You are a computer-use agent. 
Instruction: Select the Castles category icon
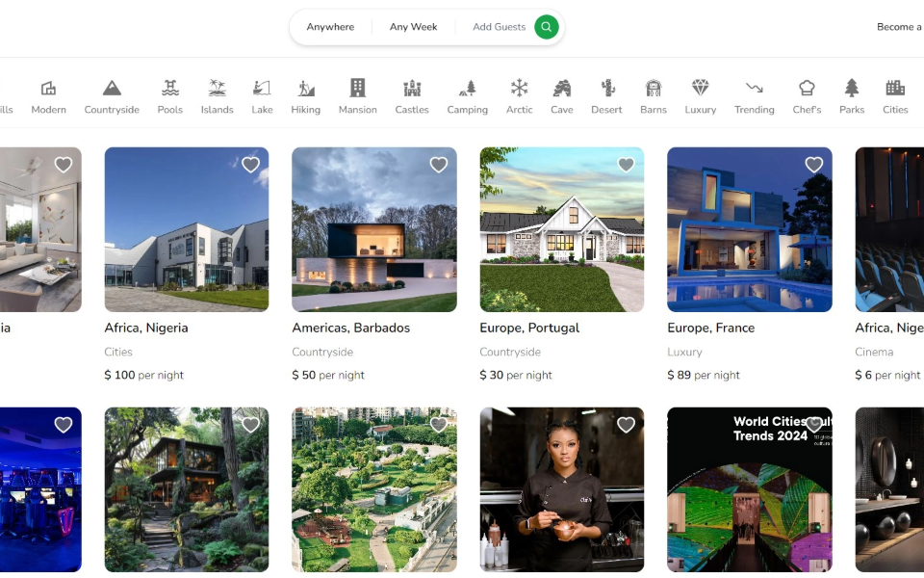tap(412, 95)
